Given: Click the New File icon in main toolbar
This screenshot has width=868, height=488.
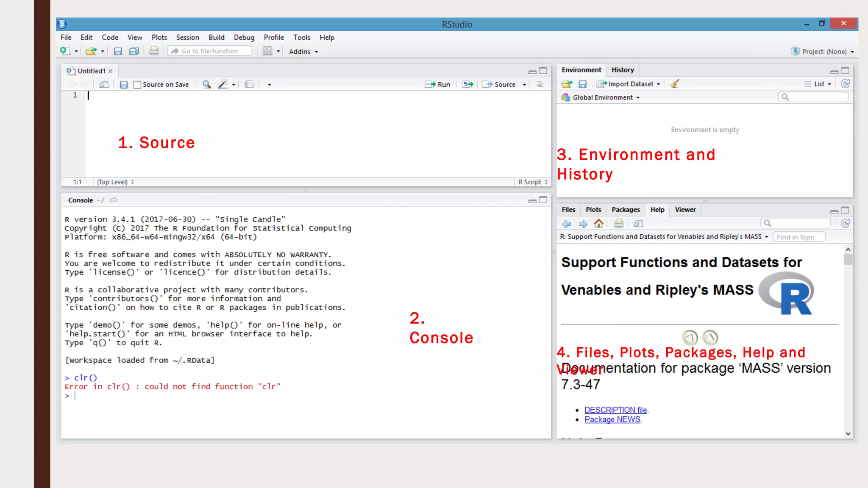Looking at the screenshot, I should pyautogui.click(x=65, y=51).
